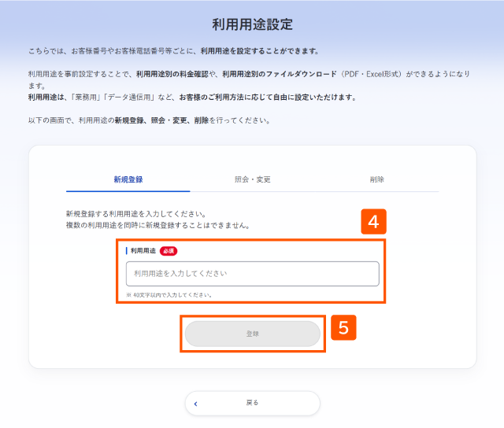This screenshot has height=428, width=504.
Task: Click the 新規登録する利用用途を入力してください instruction line
Action: [x=136, y=214]
